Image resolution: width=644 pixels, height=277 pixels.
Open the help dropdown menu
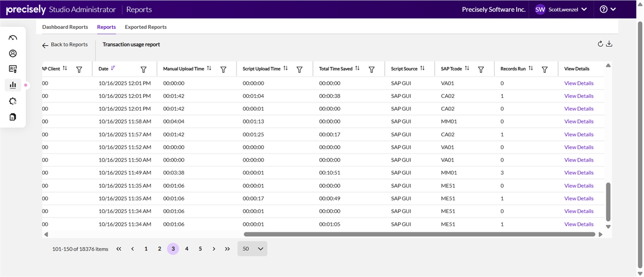[608, 9]
